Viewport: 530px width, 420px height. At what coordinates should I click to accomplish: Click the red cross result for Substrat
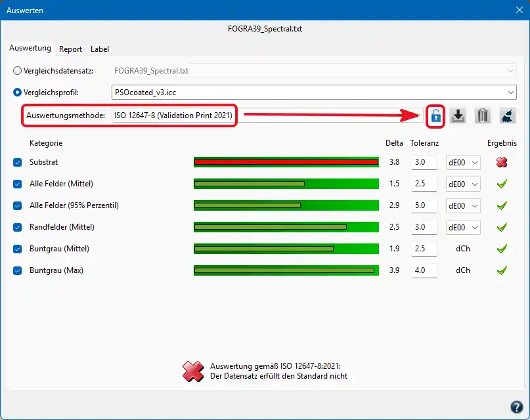pos(502,162)
